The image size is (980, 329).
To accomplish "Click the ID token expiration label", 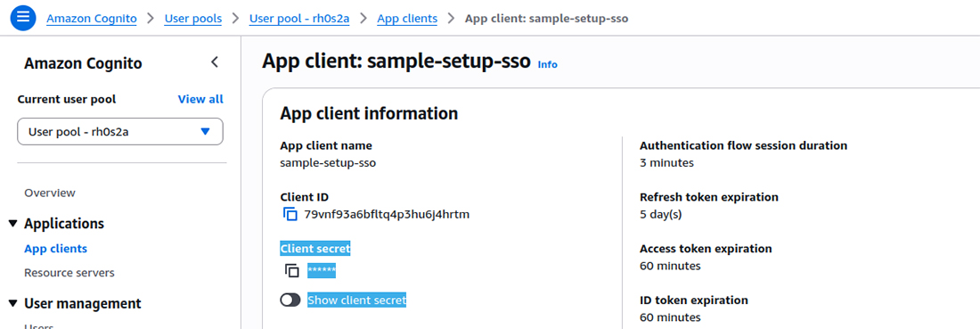I will point(694,300).
